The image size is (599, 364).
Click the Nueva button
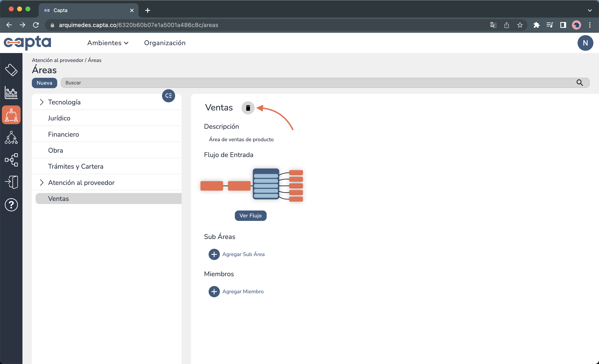(44, 83)
